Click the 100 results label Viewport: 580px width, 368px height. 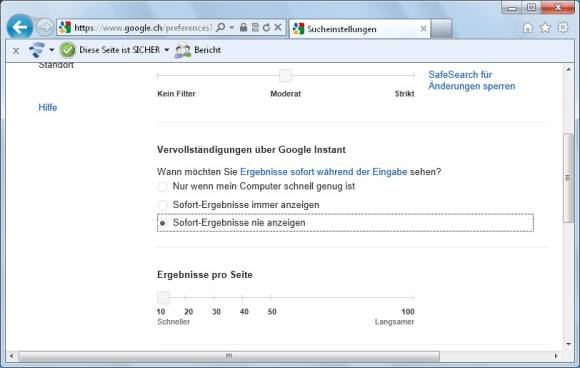[408, 312]
